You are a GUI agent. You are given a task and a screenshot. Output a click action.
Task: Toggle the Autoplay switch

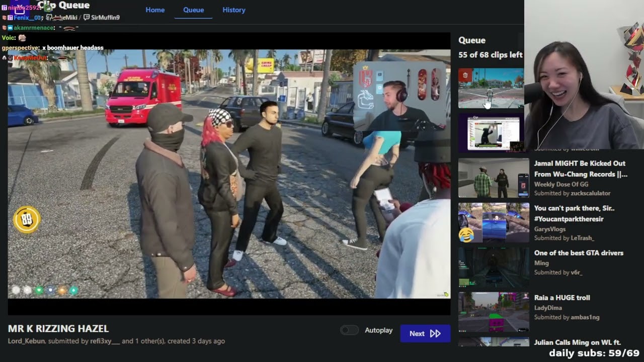pyautogui.click(x=349, y=330)
